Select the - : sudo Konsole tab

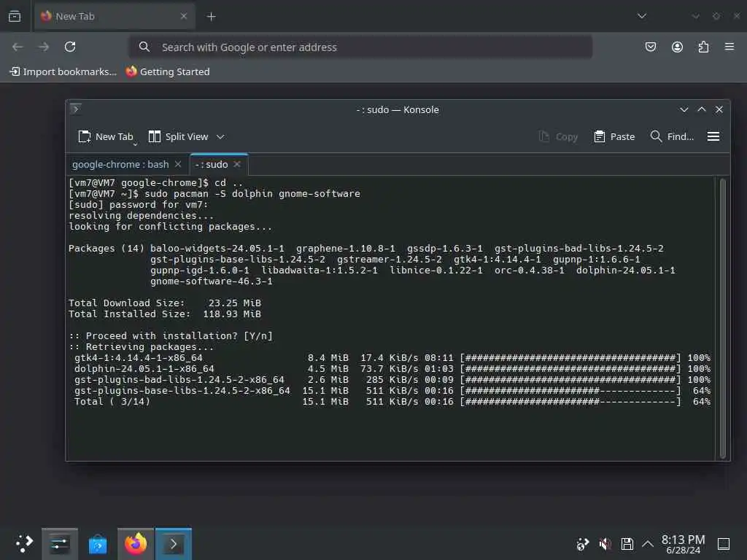click(212, 164)
